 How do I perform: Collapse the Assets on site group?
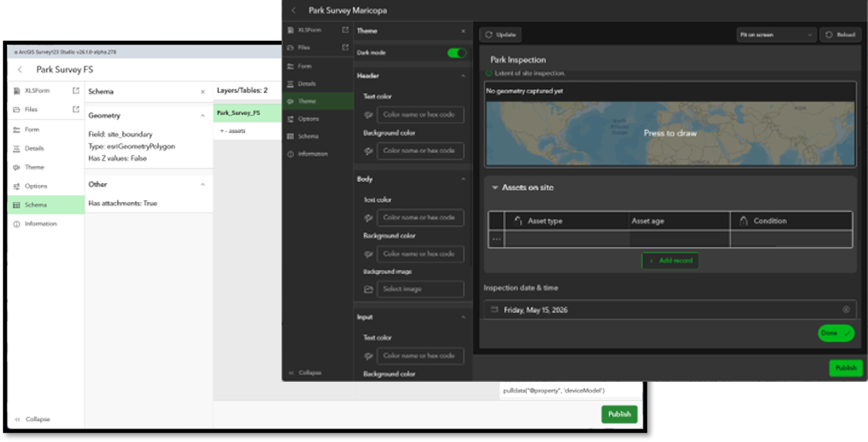click(495, 188)
